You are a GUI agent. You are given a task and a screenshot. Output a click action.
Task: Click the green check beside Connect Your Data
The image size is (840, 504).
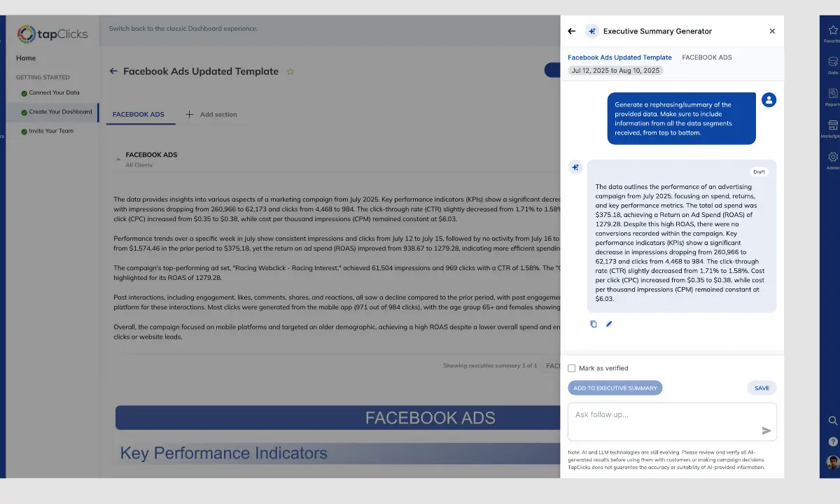[24, 93]
